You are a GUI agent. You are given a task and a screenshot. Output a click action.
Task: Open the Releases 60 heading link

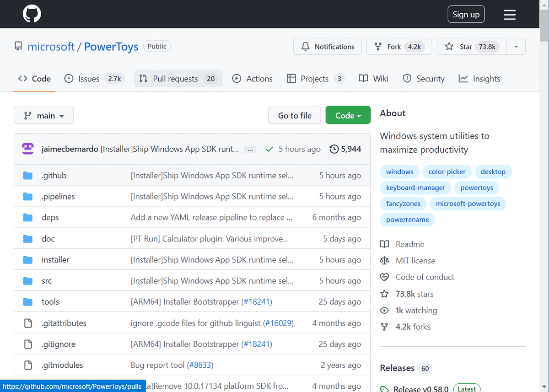tap(406, 368)
